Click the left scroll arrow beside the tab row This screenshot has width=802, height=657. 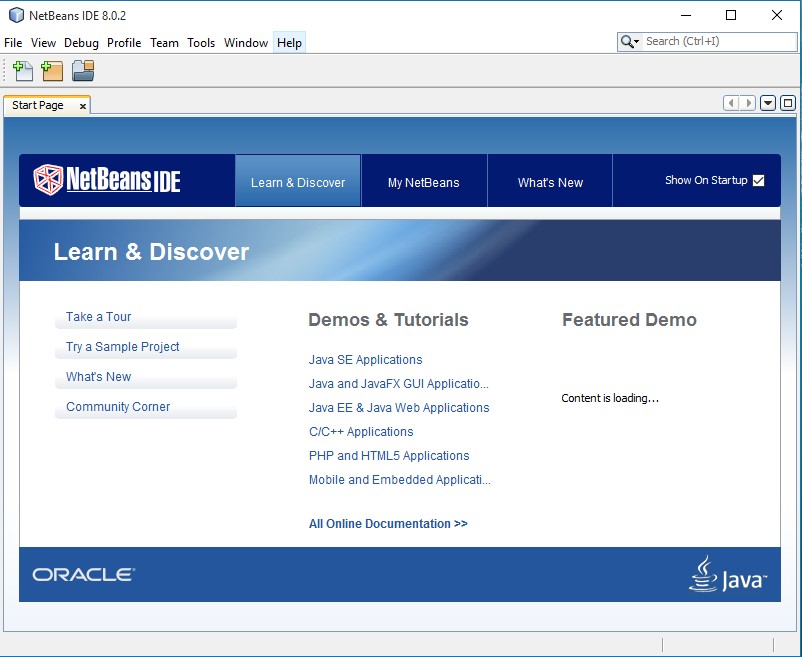tap(729, 102)
